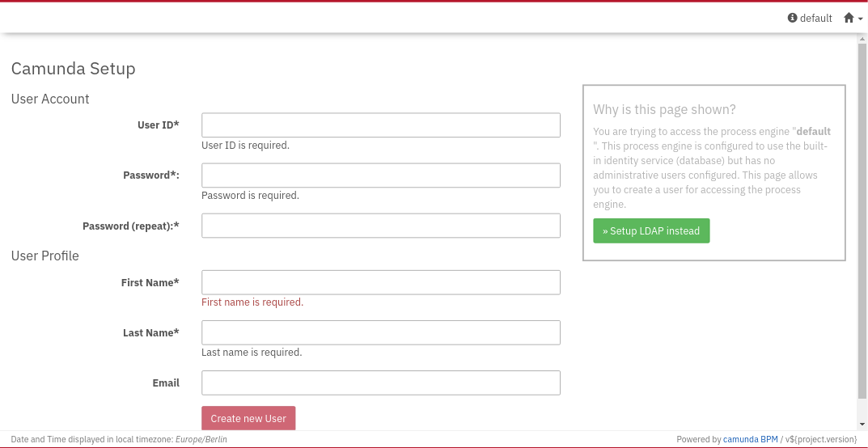The height and width of the screenshot is (448, 868).
Task: Click the Last Name* field label
Action: click(150, 332)
